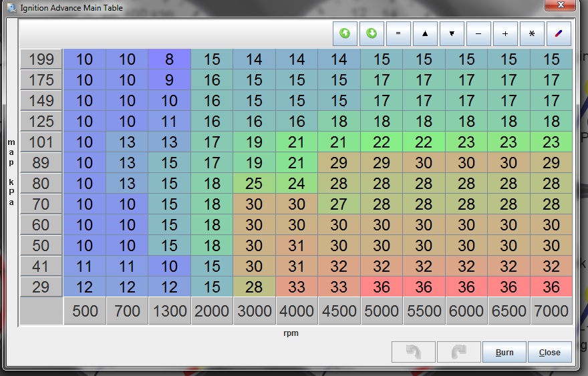Select the 5000 rpm column header
The width and height of the screenshot is (588, 376).
click(382, 311)
